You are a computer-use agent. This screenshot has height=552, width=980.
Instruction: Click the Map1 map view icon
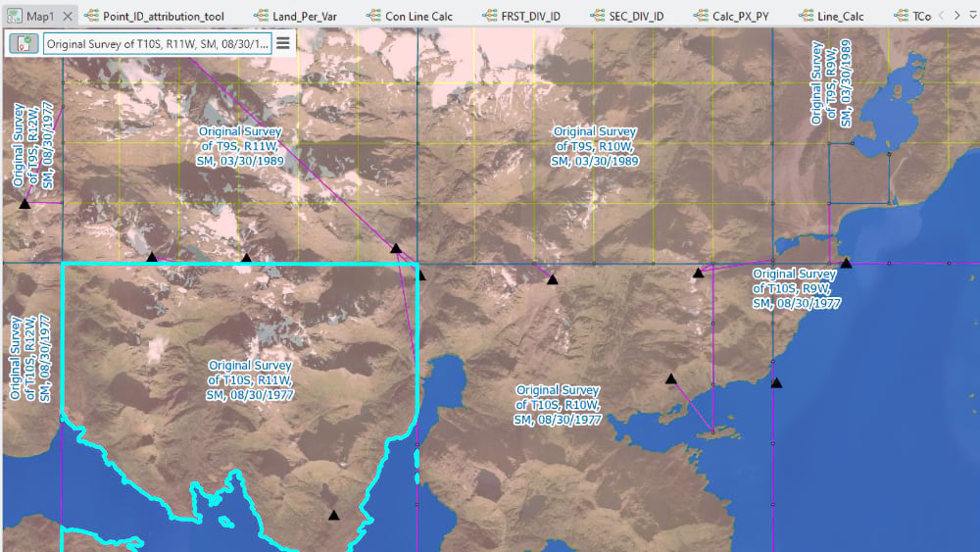pyautogui.click(x=14, y=16)
